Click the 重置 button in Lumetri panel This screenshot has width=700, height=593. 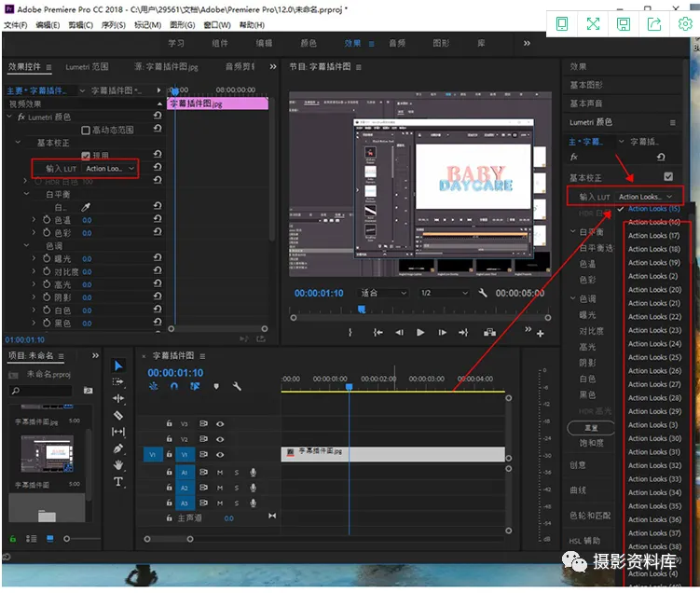591,428
